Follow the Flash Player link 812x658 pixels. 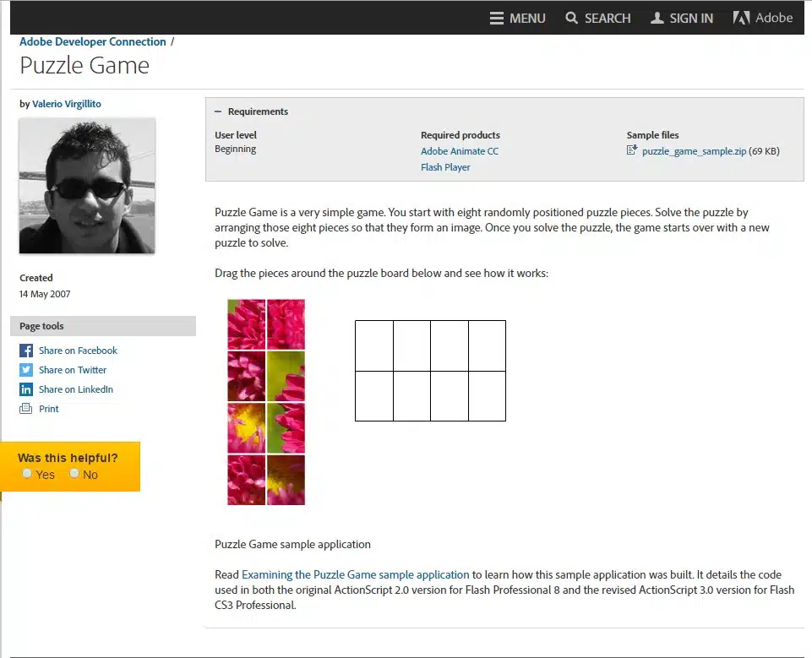pyautogui.click(x=445, y=167)
